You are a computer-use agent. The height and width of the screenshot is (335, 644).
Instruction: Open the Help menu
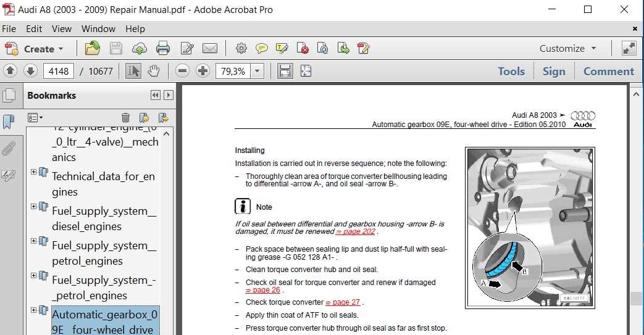coord(135,29)
